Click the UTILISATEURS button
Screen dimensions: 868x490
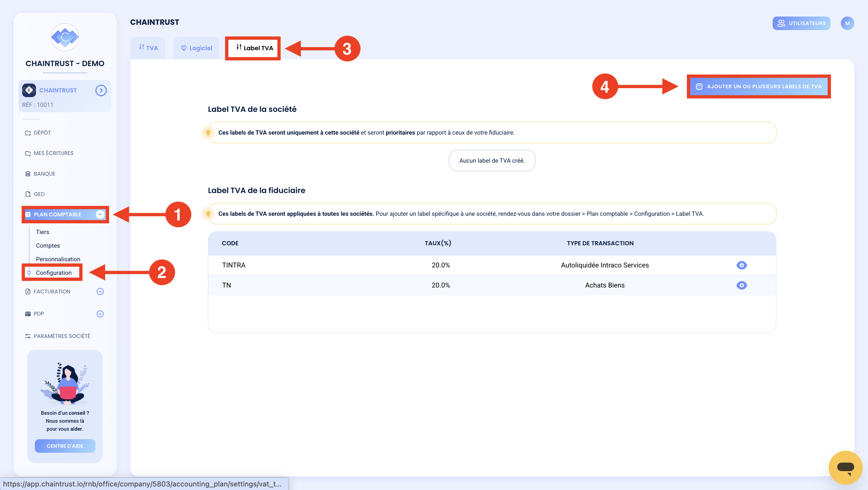pos(801,23)
